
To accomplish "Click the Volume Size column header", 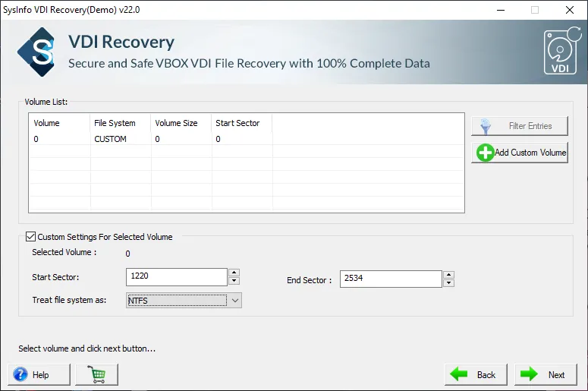I will pyautogui.click(x=181, y=123).
